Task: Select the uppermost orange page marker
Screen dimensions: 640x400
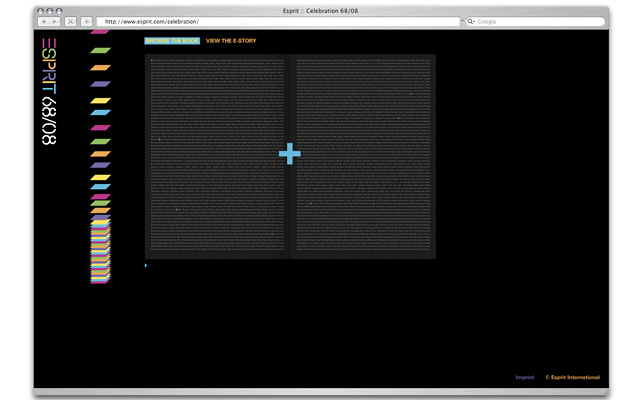Action: (x=100, y=68)
